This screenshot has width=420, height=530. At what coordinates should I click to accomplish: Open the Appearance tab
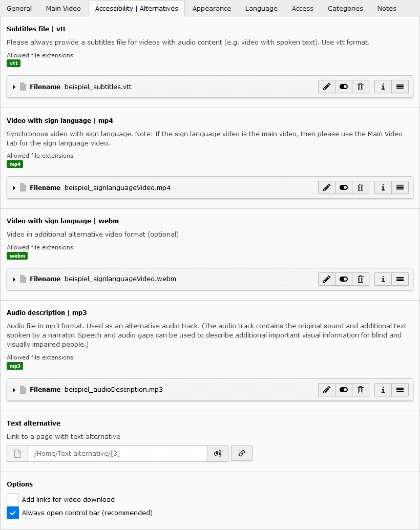(212, 9)
